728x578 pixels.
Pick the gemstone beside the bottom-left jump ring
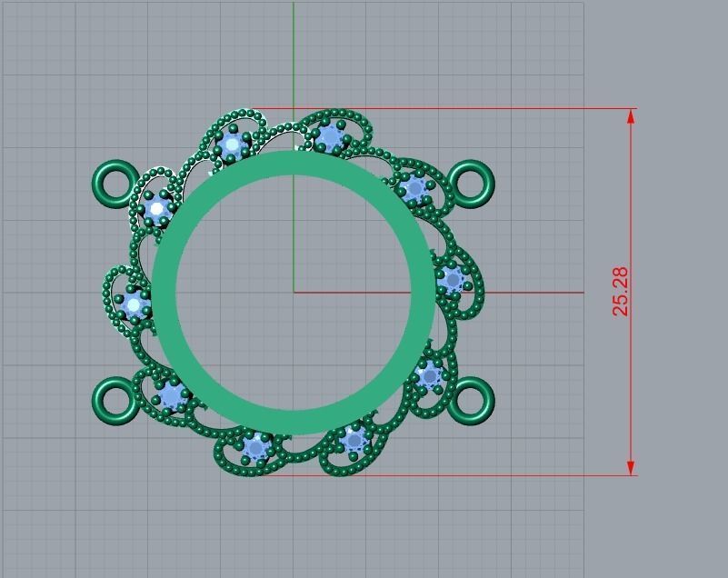point(172,395)
